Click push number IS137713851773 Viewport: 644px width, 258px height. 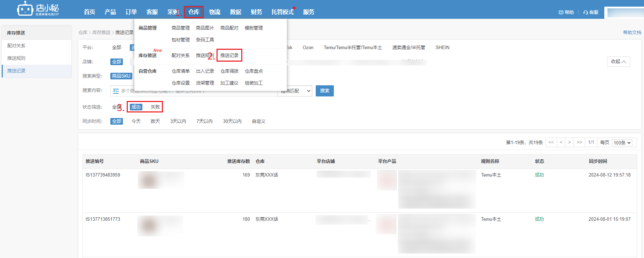(103, 219)
